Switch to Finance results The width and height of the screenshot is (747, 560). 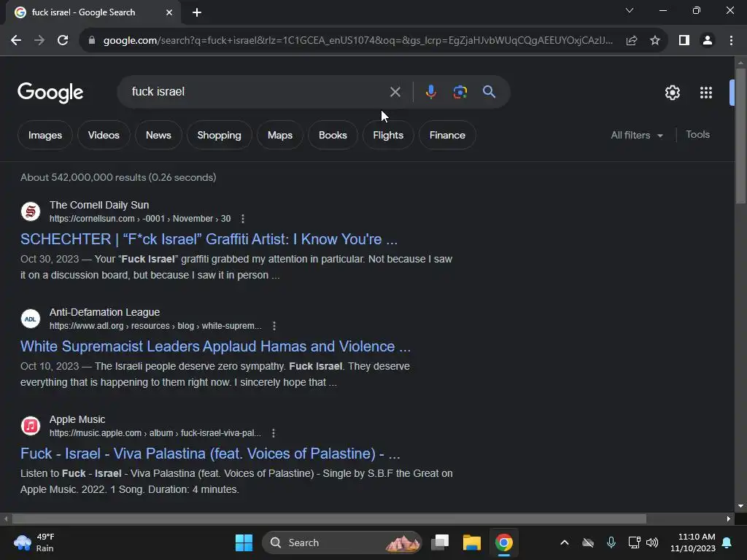pos(447,135)
